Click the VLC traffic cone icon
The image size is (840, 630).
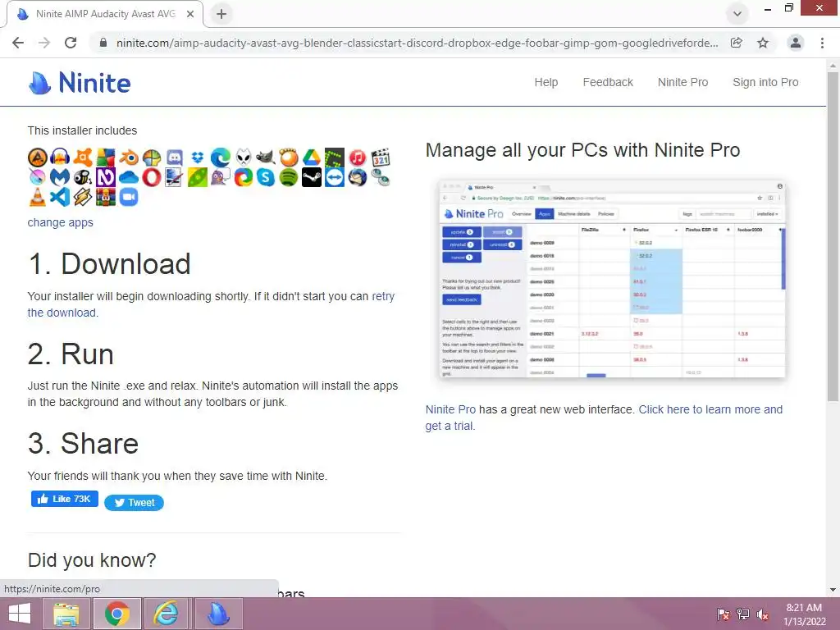38,197
